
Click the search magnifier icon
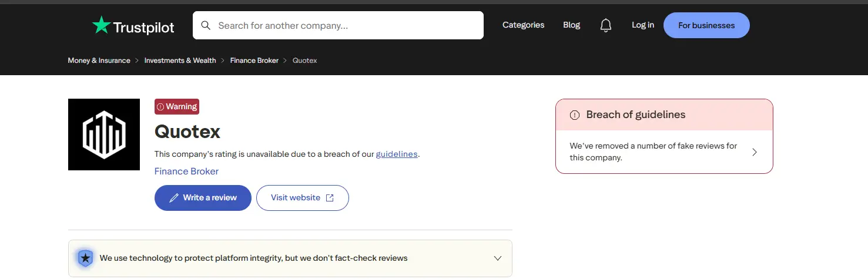206,25
